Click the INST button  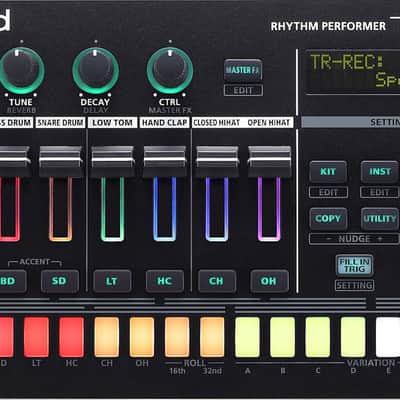point(380,172)
